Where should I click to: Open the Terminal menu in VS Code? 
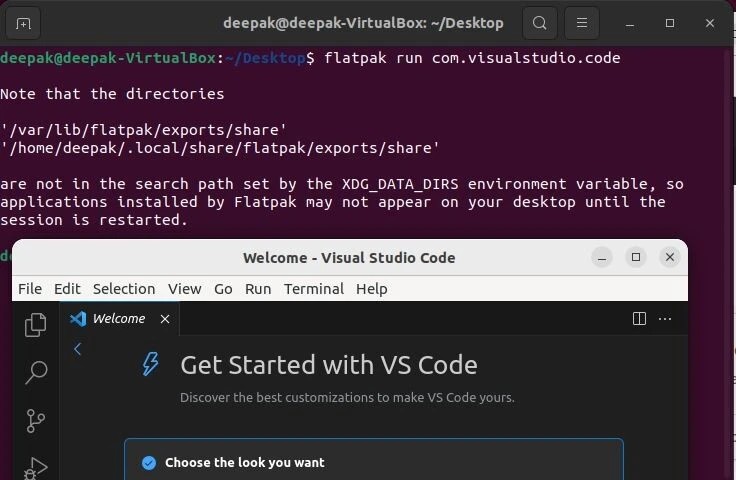(x=313, y=289)
